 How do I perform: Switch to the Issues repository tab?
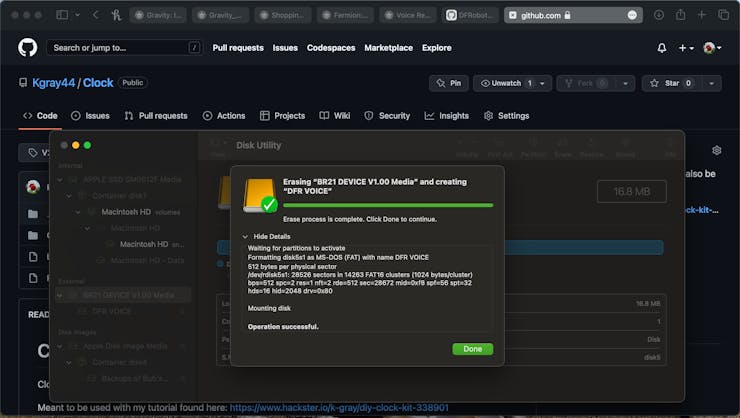click(90, 115)
